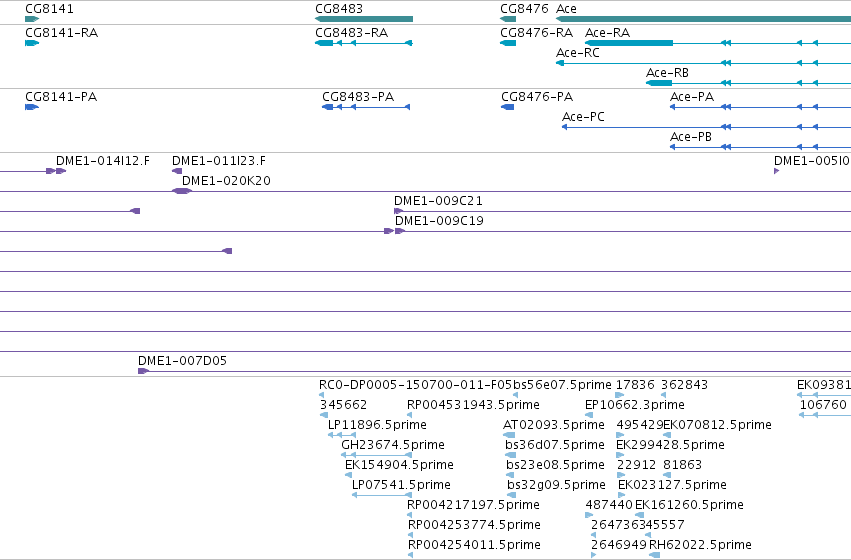Click the CG8141 gene label
The height and width of the screenshot is (560, 851).
click(x=49, y=9)
